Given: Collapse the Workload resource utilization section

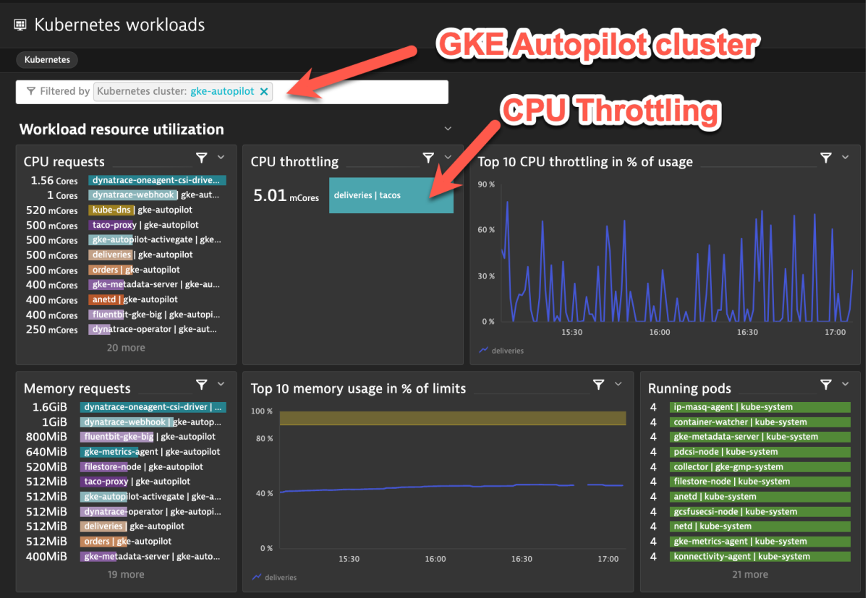Looking at the screenshot, I should (447, 127).
